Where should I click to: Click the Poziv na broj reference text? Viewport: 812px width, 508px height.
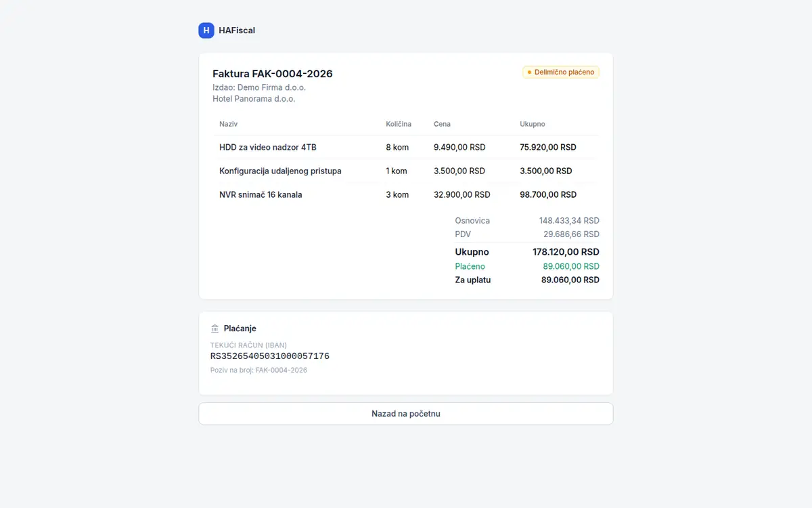click(258, 371)
